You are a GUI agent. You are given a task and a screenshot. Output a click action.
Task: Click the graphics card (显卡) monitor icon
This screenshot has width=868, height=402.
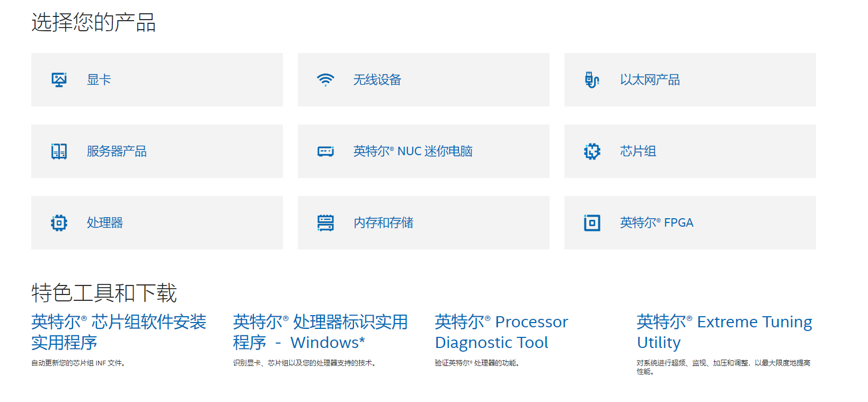pyautogui.click(x=59, y=80)
